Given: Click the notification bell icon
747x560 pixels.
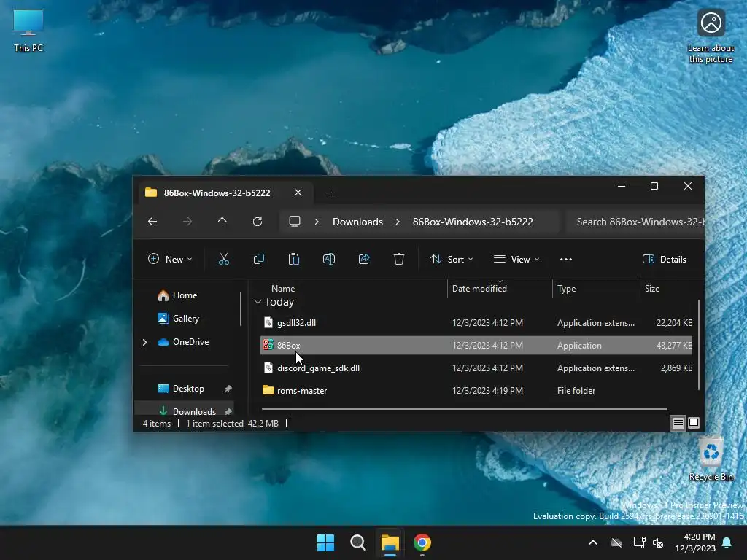Looking at the screenshot, I should pos(727,542).
